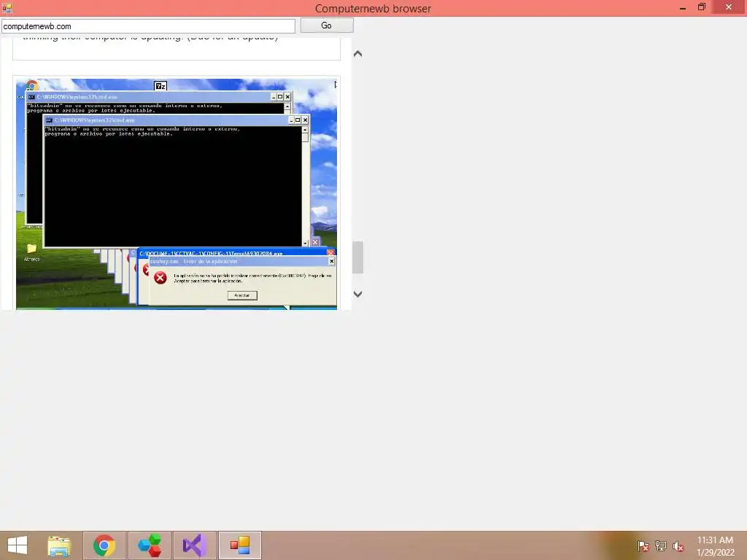This screenshot has width=747, height=560.
Task: Open the Windows Start button
Action: pyautogui.click(x=18, y=545)
